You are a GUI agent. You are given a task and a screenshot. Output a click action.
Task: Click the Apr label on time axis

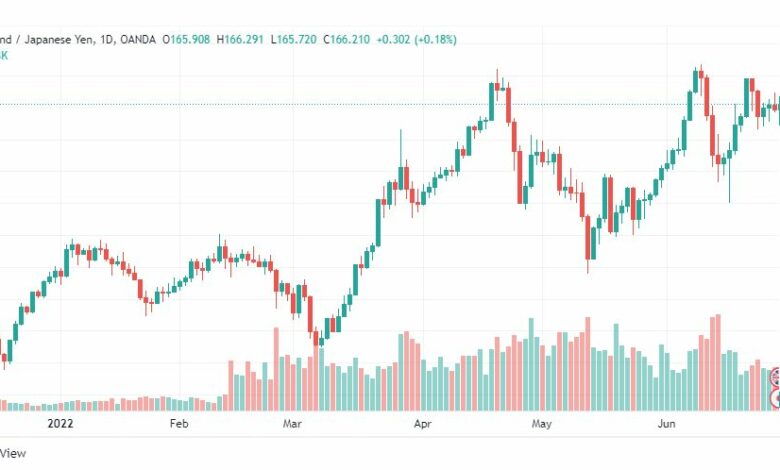click(x=422, y=424)
